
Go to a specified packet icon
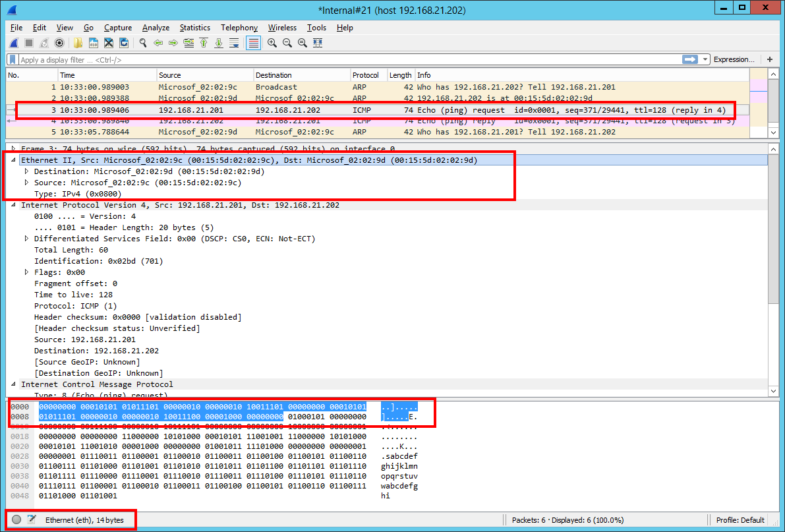pyautogui.click(x=189, y=43)
